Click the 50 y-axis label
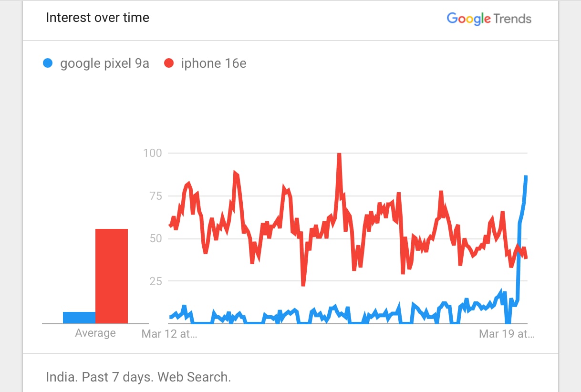This screenshot has width=581, height=392. (155, 238)
